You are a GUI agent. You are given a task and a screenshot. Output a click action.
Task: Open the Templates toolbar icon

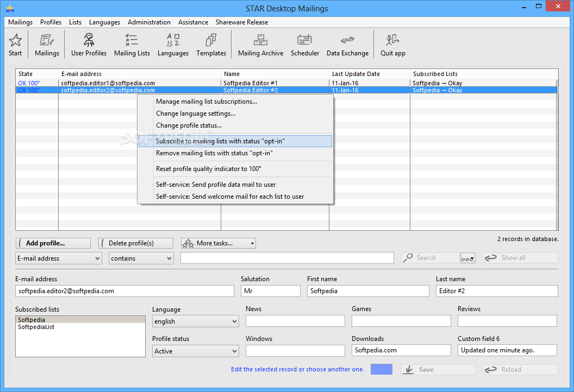point(211,45)
